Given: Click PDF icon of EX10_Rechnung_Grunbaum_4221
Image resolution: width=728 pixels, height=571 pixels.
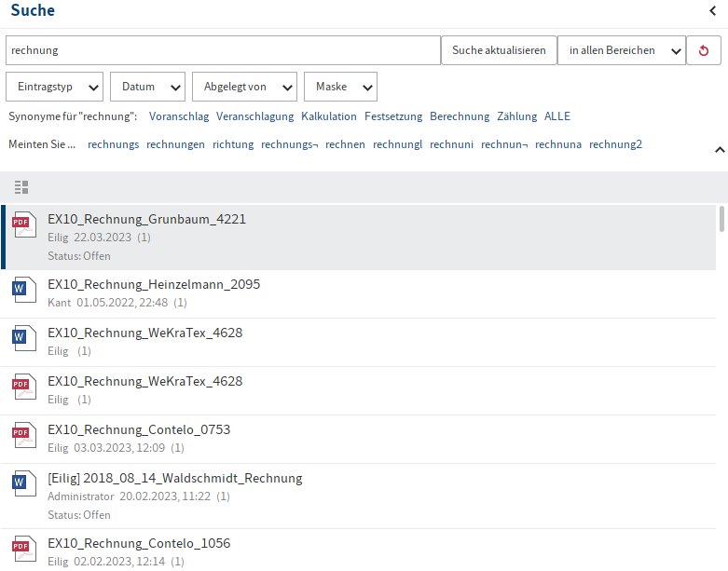Looking at the screenshot, I should point(24,224).
